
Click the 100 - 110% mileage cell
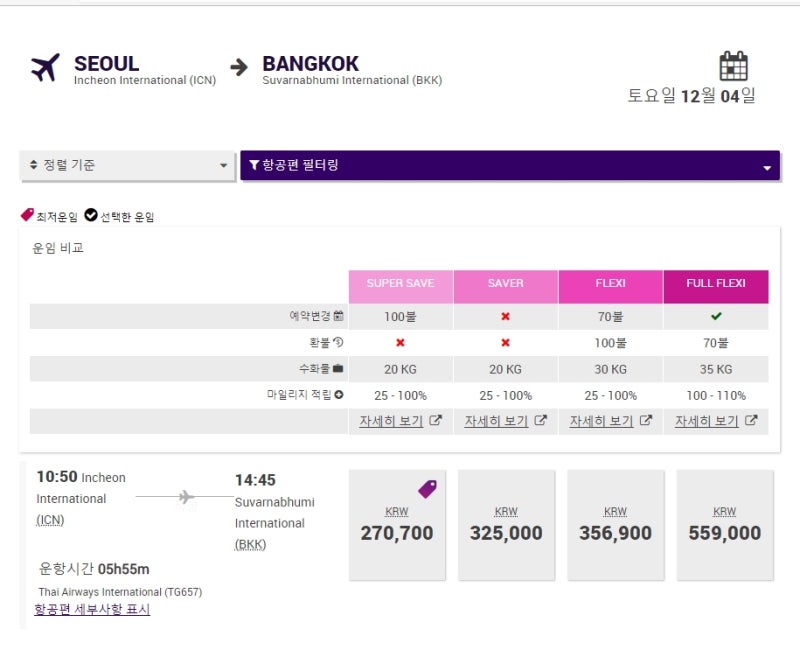coord(716,395)
